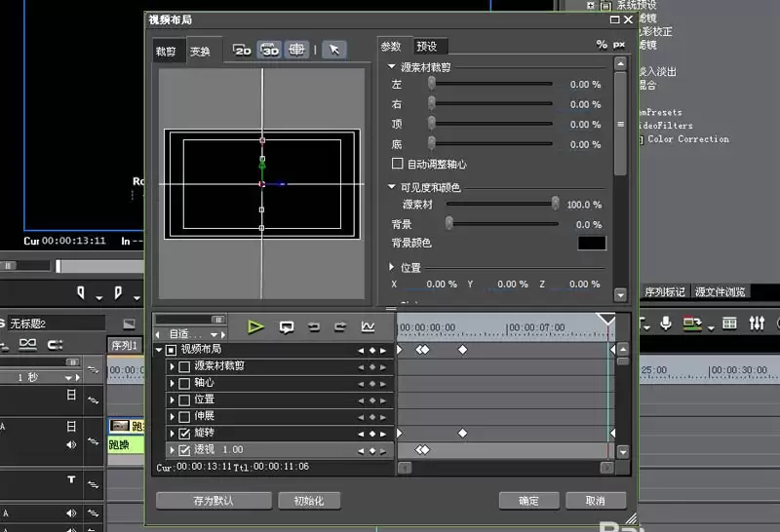Uncheck the 旋转 keyframe checkbox
The width and height of the screenshot is (780, 532).
point(184,433)
